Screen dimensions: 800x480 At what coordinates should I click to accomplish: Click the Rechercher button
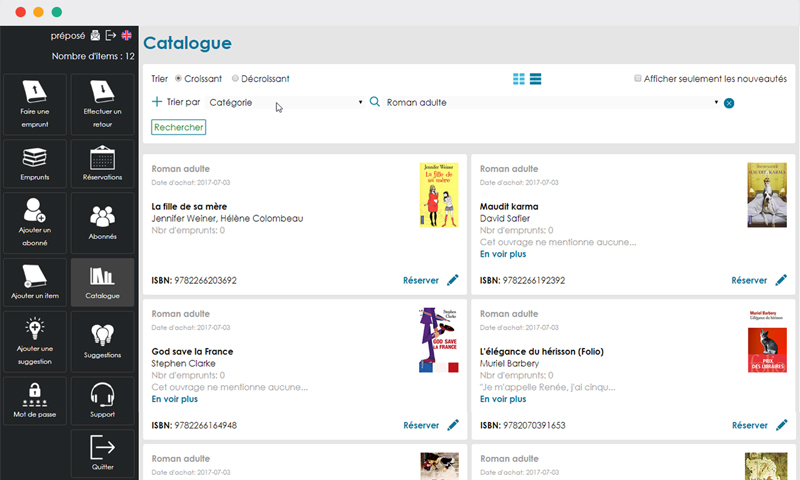click(x=179, y=127)
